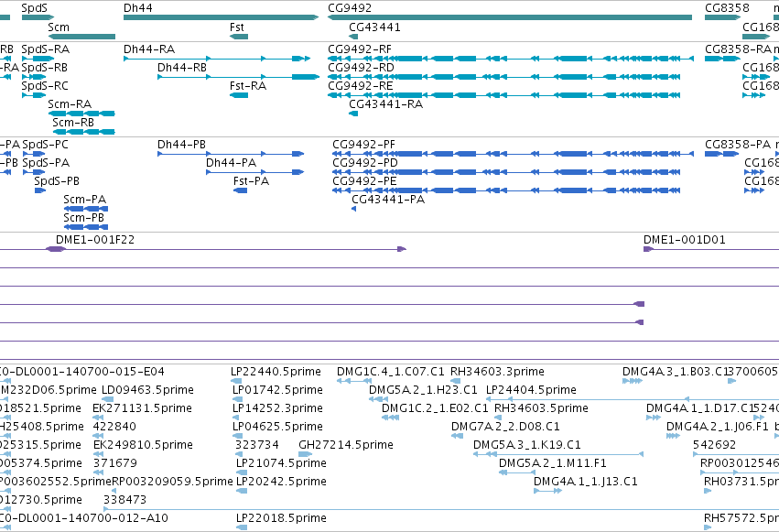Click EST RH34603.3prime
The height and width of the screenshot is (532, 779).
pyautogui.click(x=456, y=381)
